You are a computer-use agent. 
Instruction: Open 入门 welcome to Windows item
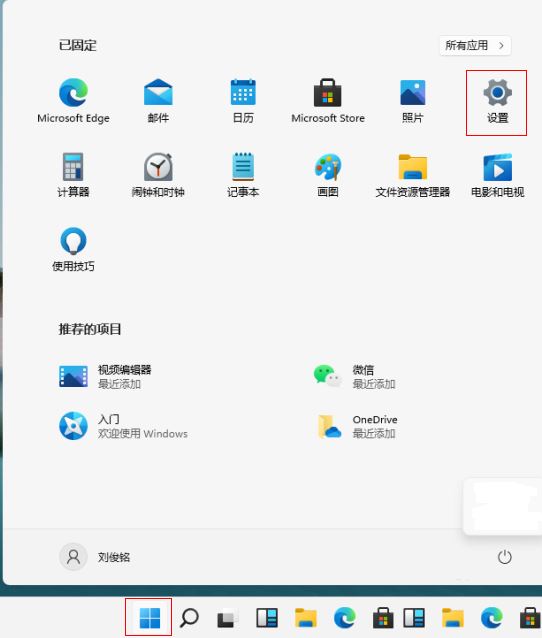tap(124, 426)
